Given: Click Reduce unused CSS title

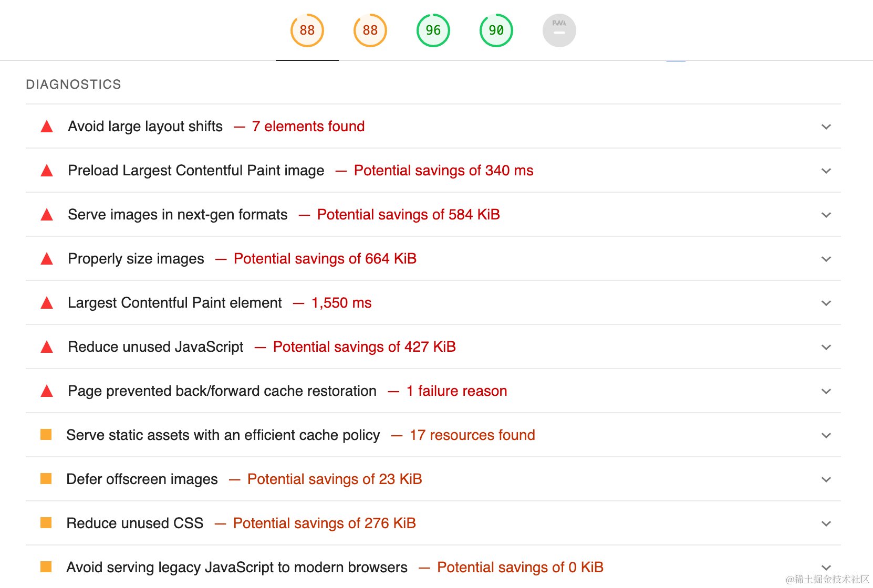Looking at the screenshot, I should pos(134,523).
